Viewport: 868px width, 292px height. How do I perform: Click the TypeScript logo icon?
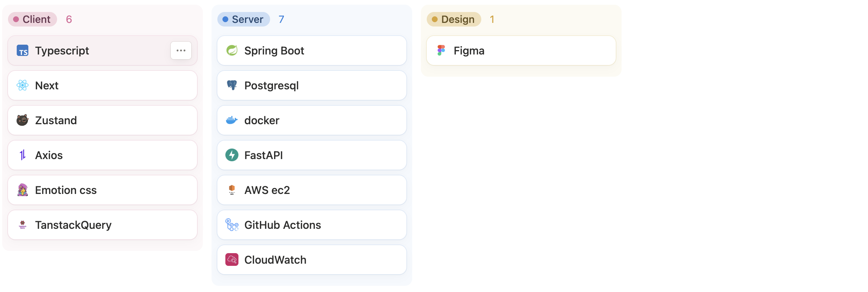23,51
